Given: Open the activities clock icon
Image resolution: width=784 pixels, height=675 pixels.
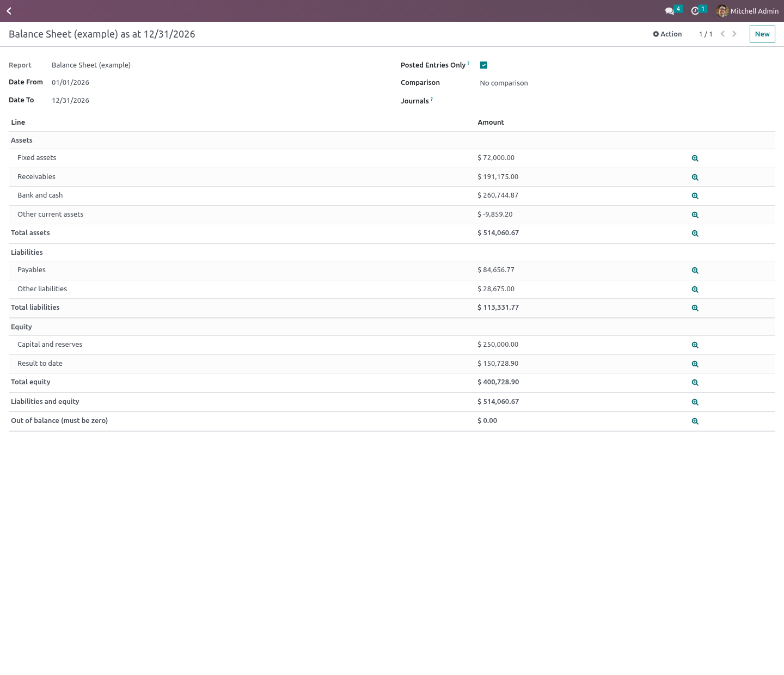Looking at the screenshot, I should (699, 10).
